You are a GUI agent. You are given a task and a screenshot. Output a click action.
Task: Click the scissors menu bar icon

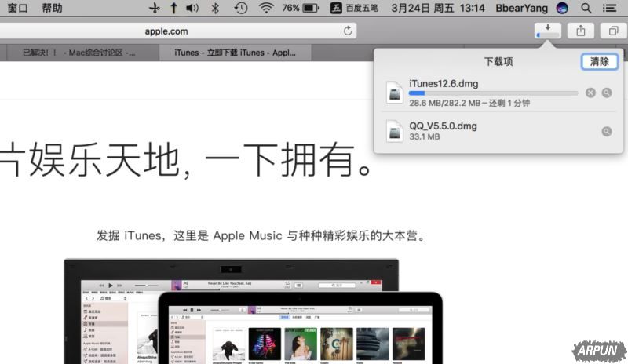coord(154,8)
